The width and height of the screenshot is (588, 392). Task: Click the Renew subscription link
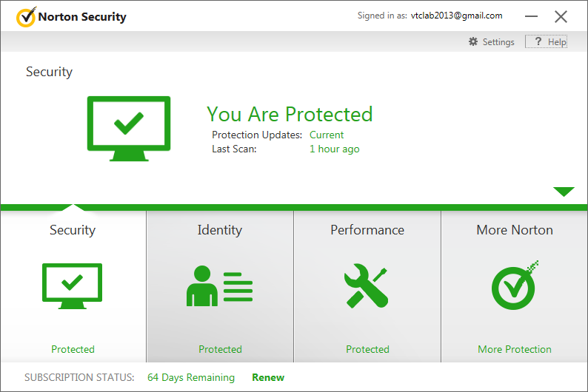pyautogui.click(x=268, y=377)
